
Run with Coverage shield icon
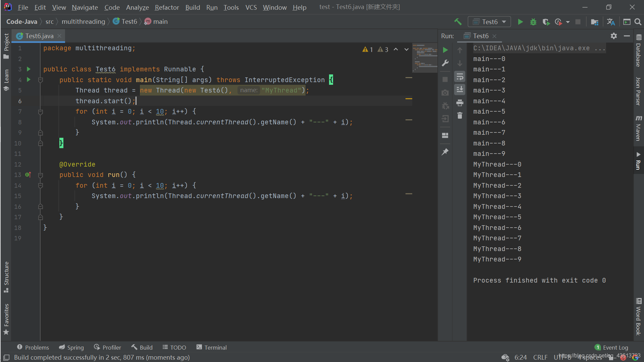tap(546, 22)
